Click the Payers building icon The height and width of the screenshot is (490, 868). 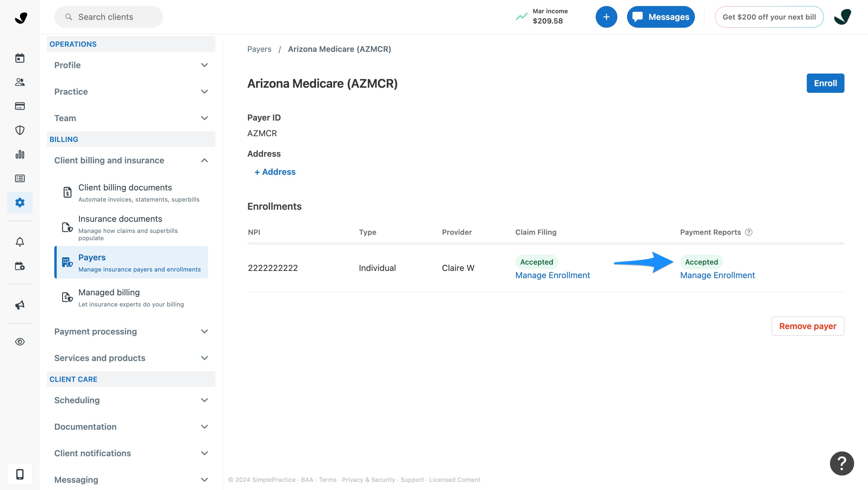[x=67, y=262]
